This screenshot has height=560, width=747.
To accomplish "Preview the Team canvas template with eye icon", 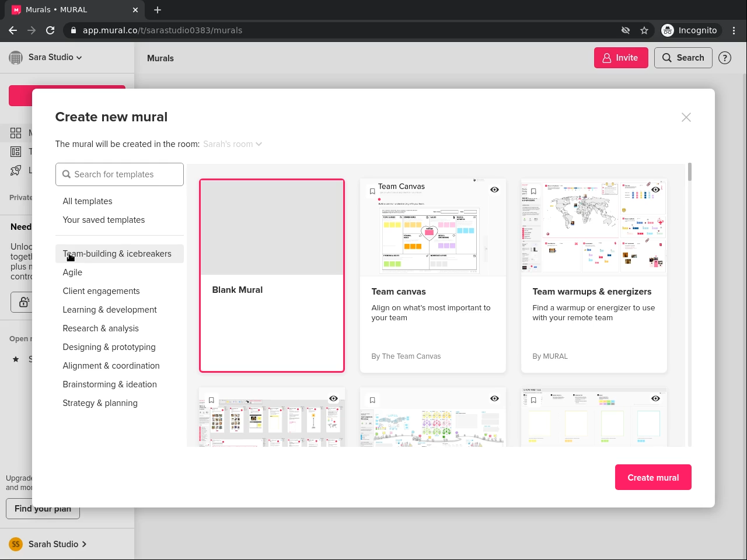I will [x=494, y=190].
